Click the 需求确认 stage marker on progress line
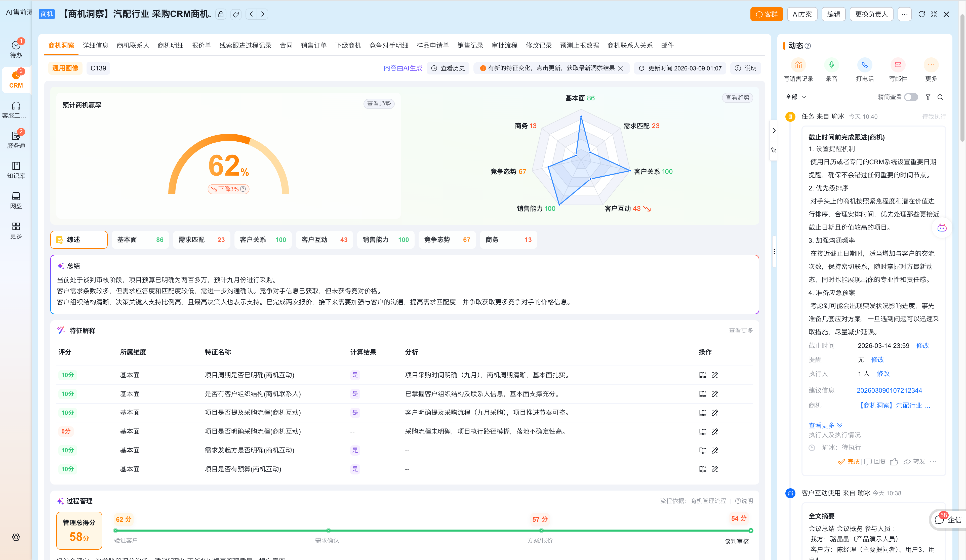The width and height of the screenshot is (966, 560). coord(329,531)
